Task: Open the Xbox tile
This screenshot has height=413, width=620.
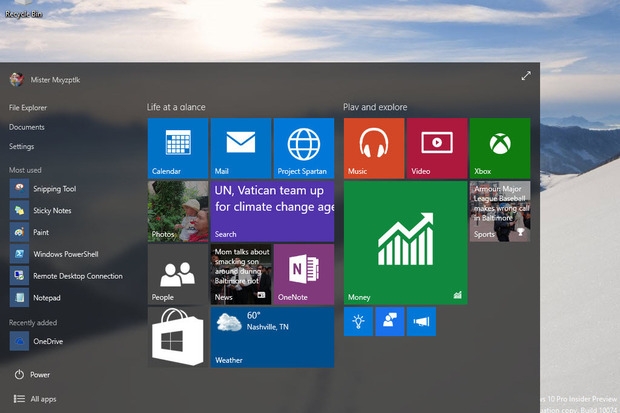Action: [x=500, y=148]
